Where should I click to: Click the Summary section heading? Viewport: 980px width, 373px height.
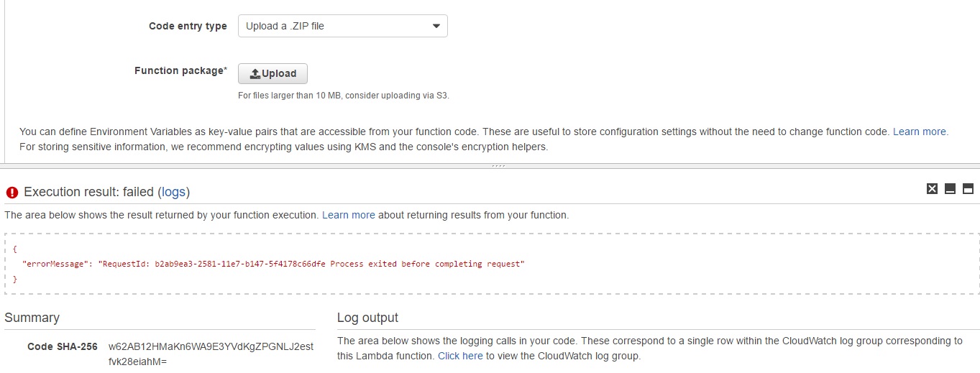pos(32,318)
